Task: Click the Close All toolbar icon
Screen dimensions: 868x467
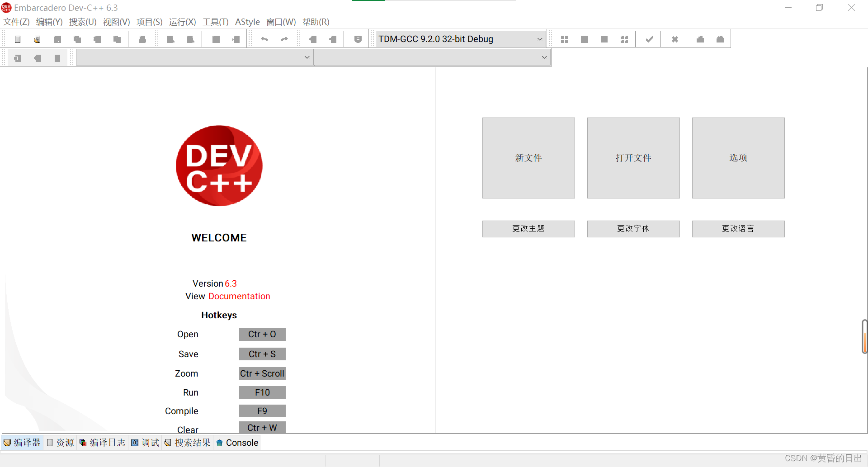Action: click(117, 39)
